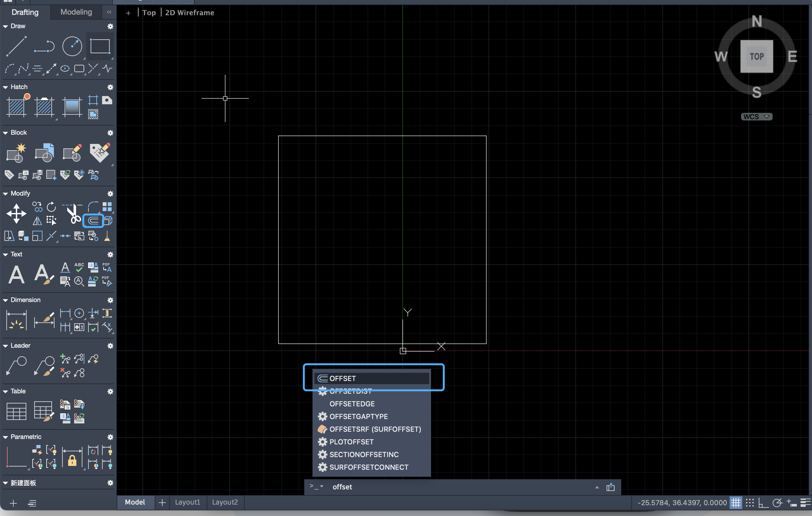Screen dimensions: 812x516
Task: Click the Gradient fill icon
Action: pyautogui.click(x=72, y=106)
